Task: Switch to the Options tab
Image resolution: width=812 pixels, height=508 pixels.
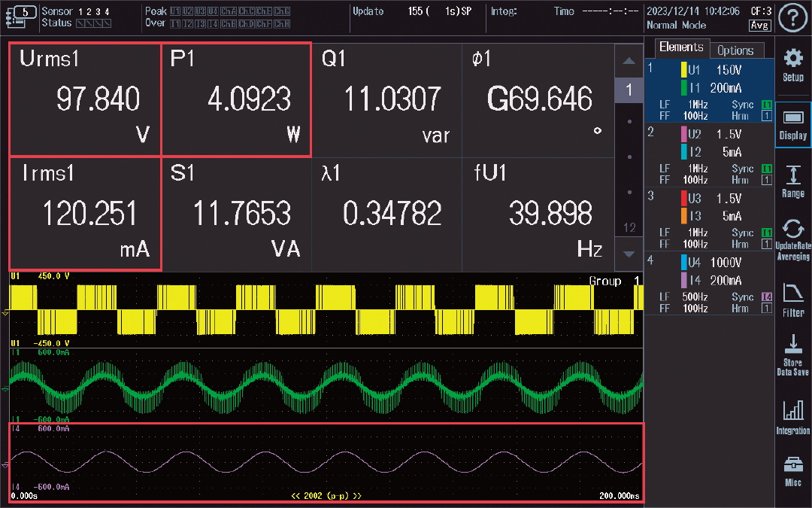Action: coord(736,50)
